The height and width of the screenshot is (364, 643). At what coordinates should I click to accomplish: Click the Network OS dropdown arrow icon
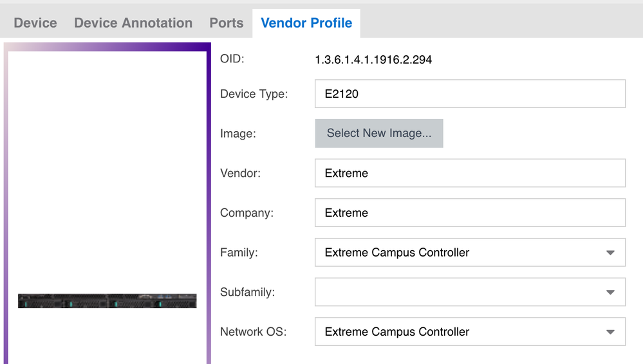tap(611, 332)
